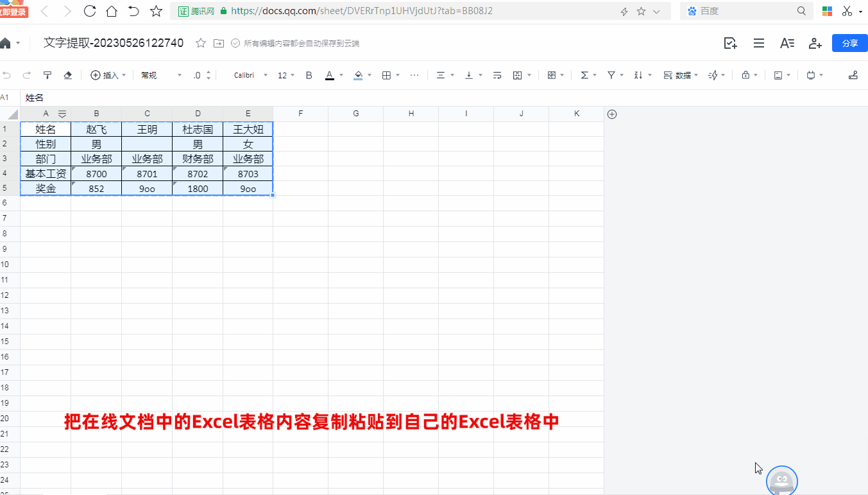This screenshot has width=868, height=495.
Task: Click the redo icon in sheet toolbar
Action: pyautogui.click(x=27, y=75)
